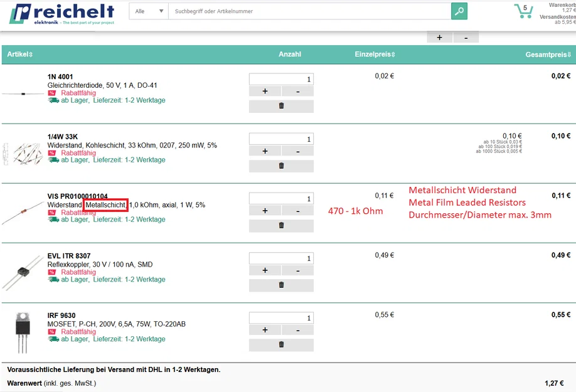
Task: Click quantity field for EVL ITR 8307
Action: click(x=281, y=258)
